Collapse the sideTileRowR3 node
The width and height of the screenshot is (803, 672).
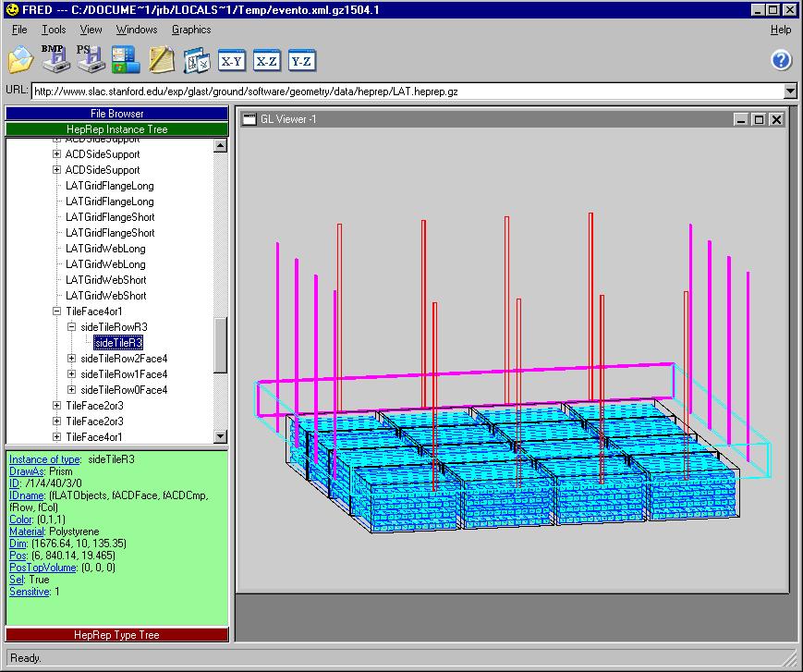coord(72,327)
